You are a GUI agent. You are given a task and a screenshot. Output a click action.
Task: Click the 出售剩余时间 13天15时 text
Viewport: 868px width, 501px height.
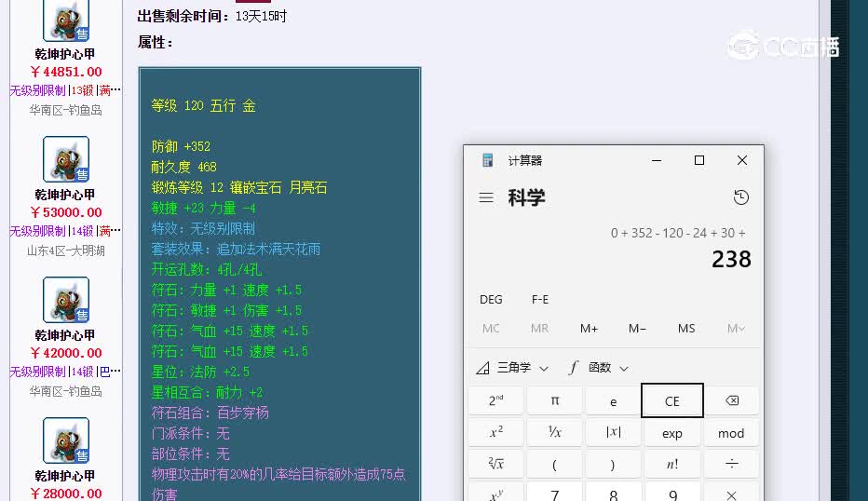(x=212, y=17)
